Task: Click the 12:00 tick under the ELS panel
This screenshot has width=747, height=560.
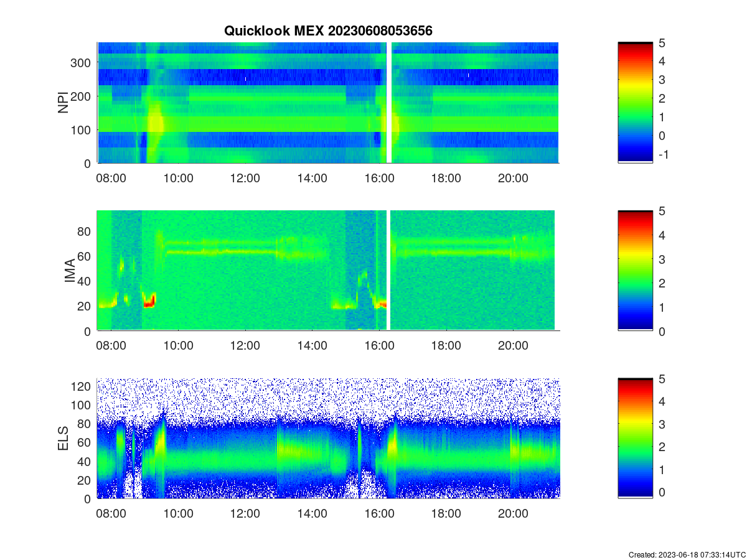Action: coord(245,514)
